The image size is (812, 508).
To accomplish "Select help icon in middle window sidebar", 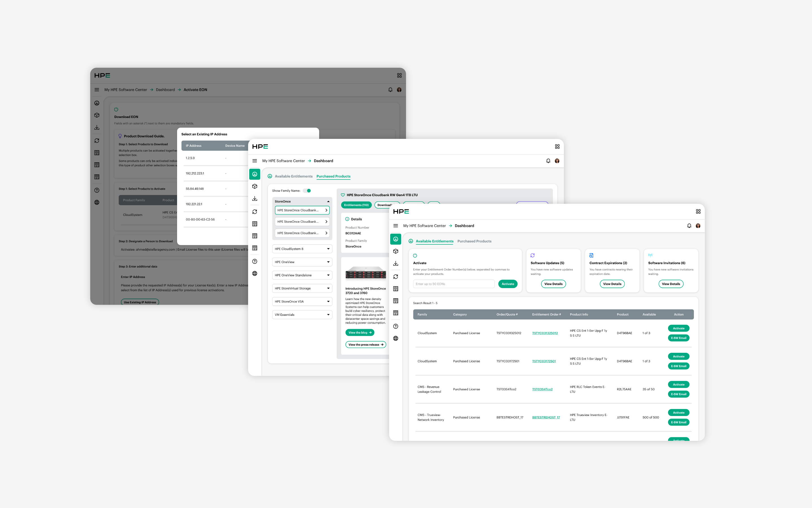I will pos(255,261).
